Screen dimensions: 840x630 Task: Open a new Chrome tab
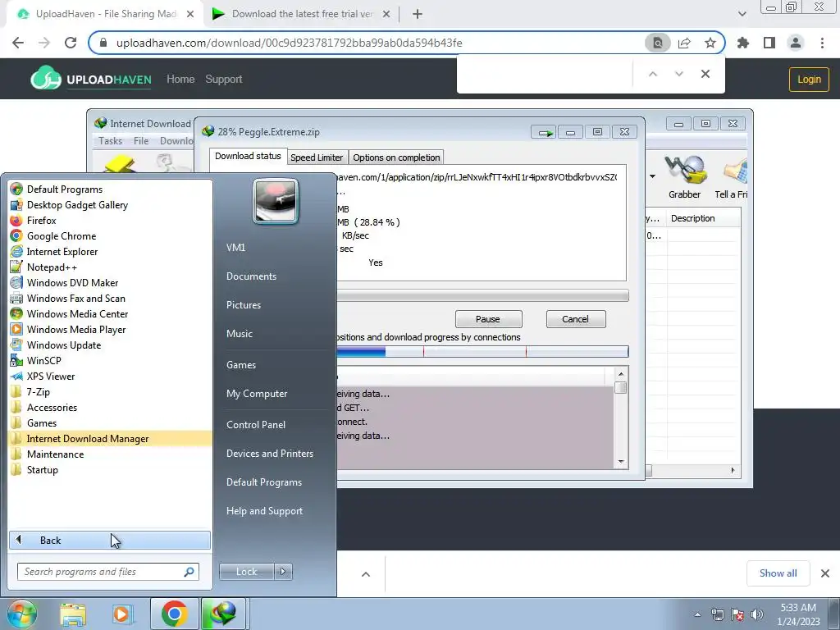pos(418,14)
